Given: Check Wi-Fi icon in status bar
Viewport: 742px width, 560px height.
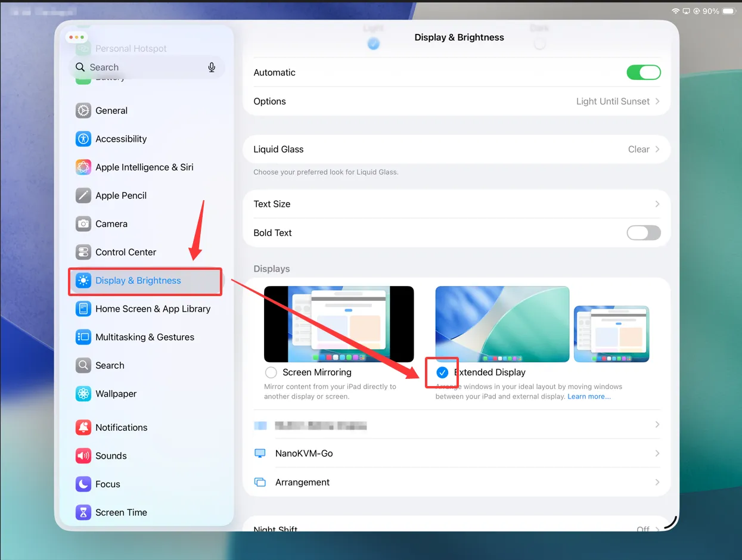Looking at the screenshot, I should tap(675, 11).
